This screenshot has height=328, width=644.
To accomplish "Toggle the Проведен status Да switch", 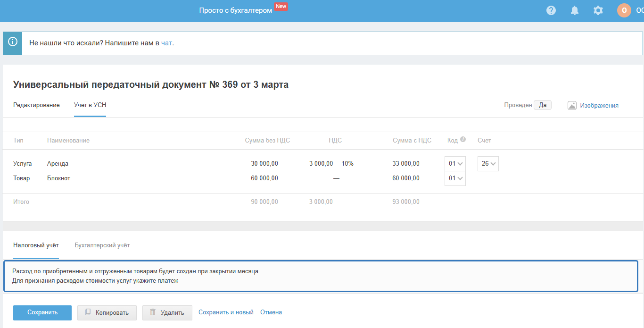I will 542,105.
